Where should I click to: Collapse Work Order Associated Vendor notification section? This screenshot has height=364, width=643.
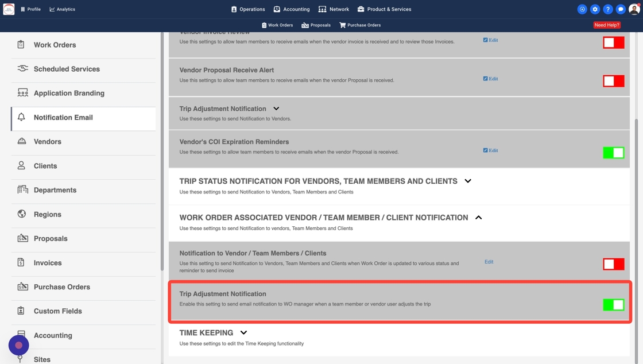479,217
